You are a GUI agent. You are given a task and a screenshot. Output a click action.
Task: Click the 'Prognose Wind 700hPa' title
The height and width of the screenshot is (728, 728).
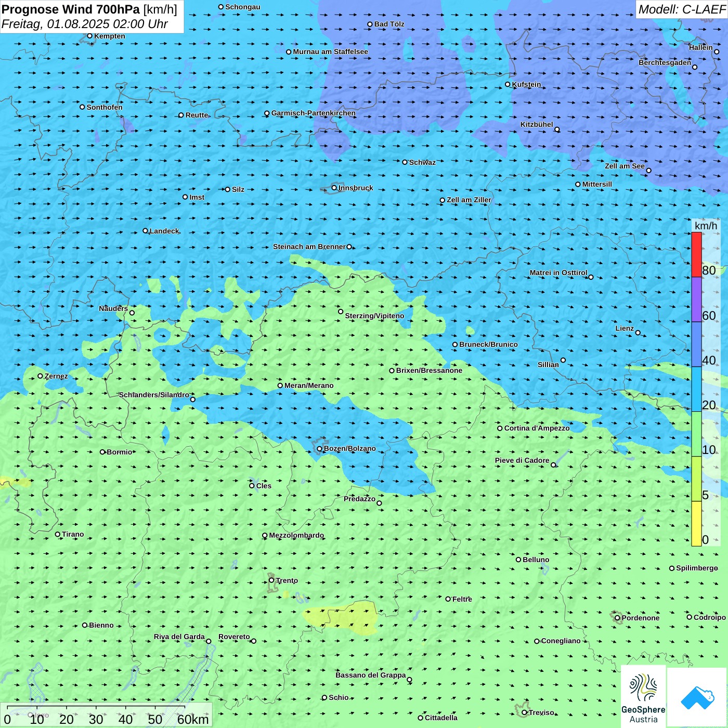click(71, 9)
